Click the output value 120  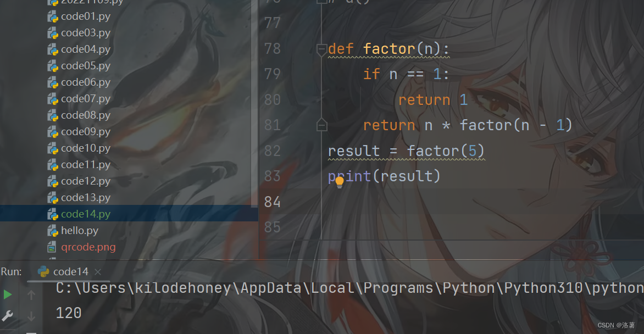pyautogui.click(x=69, y=313)
